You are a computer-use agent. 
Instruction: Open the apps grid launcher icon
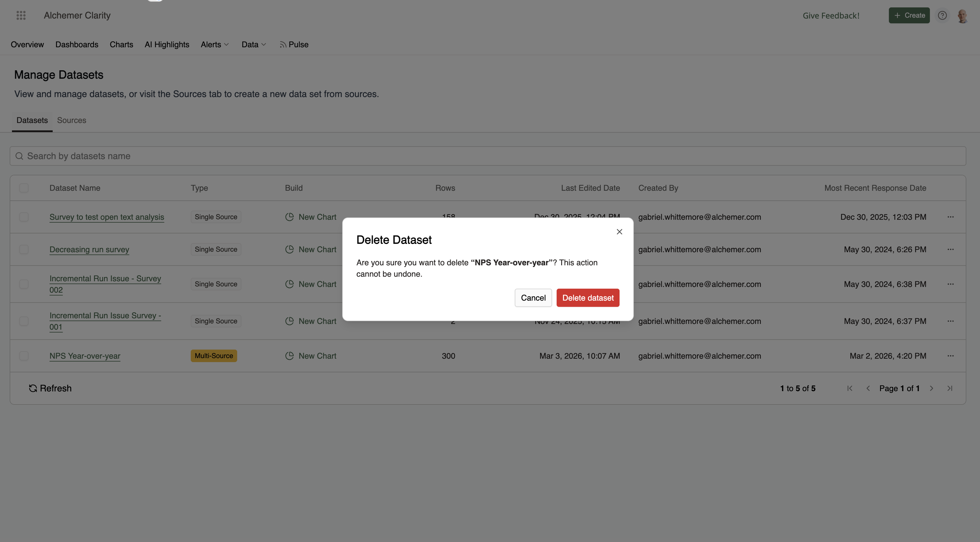tap(21, 15)
